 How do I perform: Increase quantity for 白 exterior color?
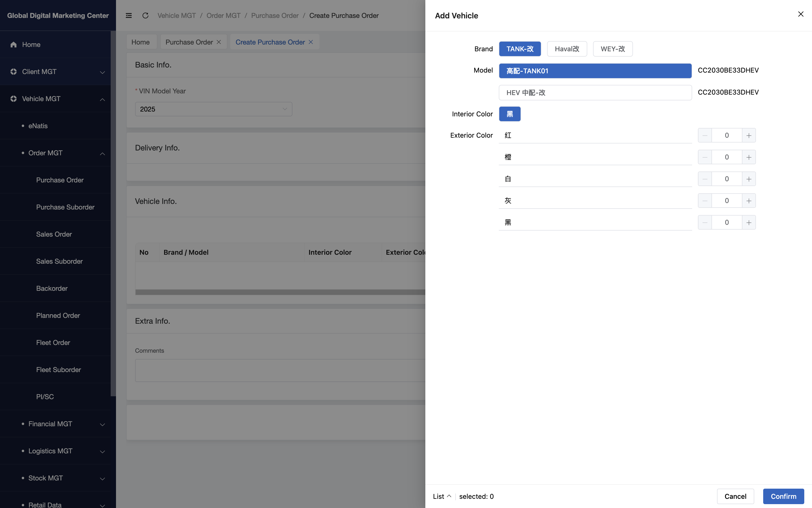click(x=749, y=179)
